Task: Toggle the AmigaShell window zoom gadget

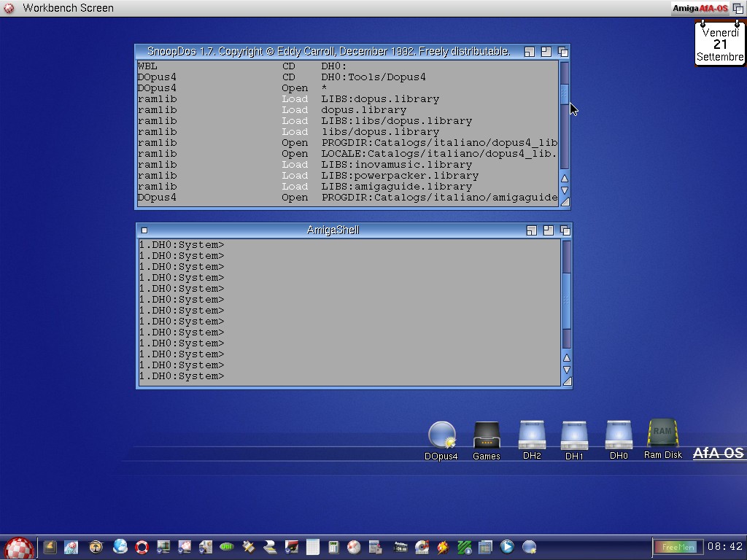Action: point(548,230)
